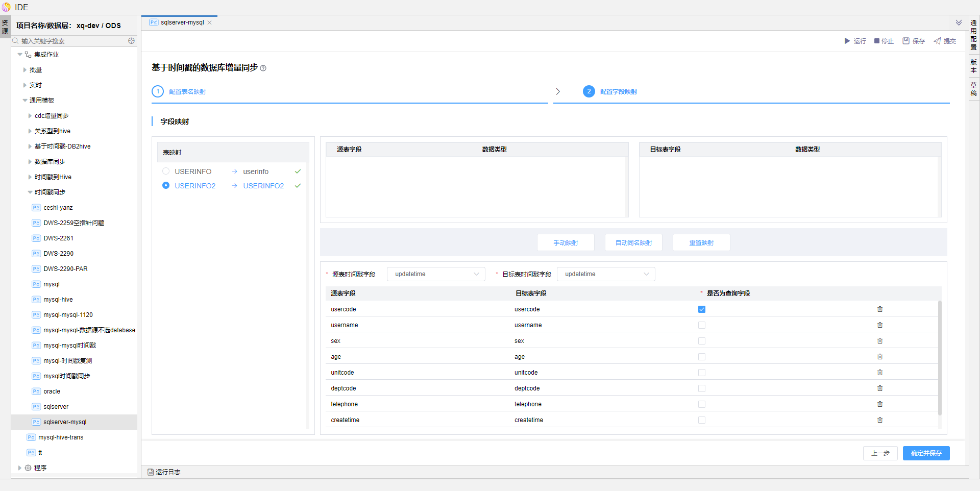This screenshot has width=980, height=491.
Task: Open target timestamp field dropdown
Action: click(606, 274)
